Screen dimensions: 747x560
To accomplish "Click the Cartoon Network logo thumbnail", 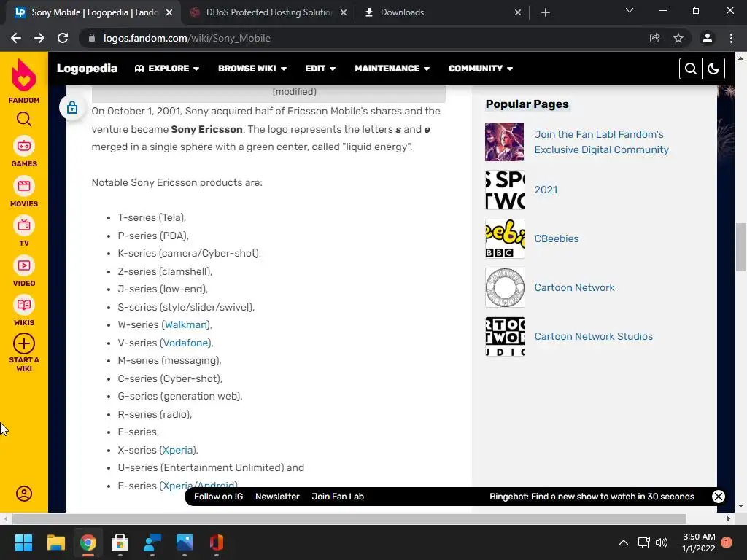I will pos(505,287).
